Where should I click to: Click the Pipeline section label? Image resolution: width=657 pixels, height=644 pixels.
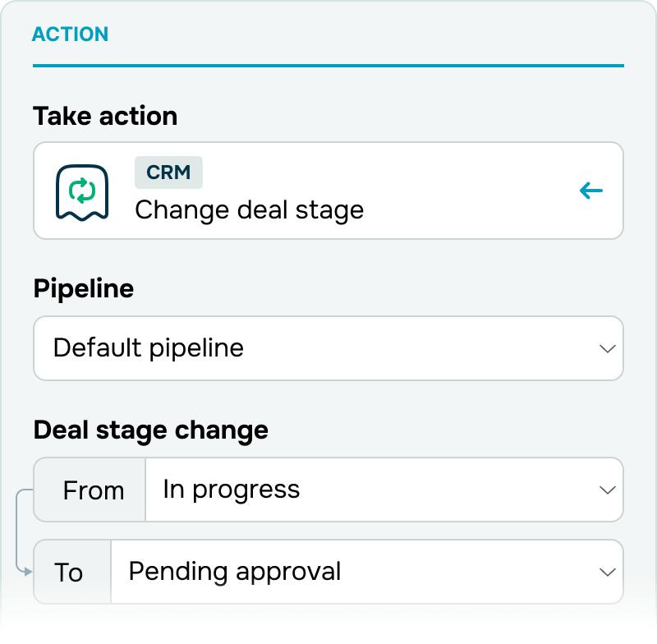84,289
